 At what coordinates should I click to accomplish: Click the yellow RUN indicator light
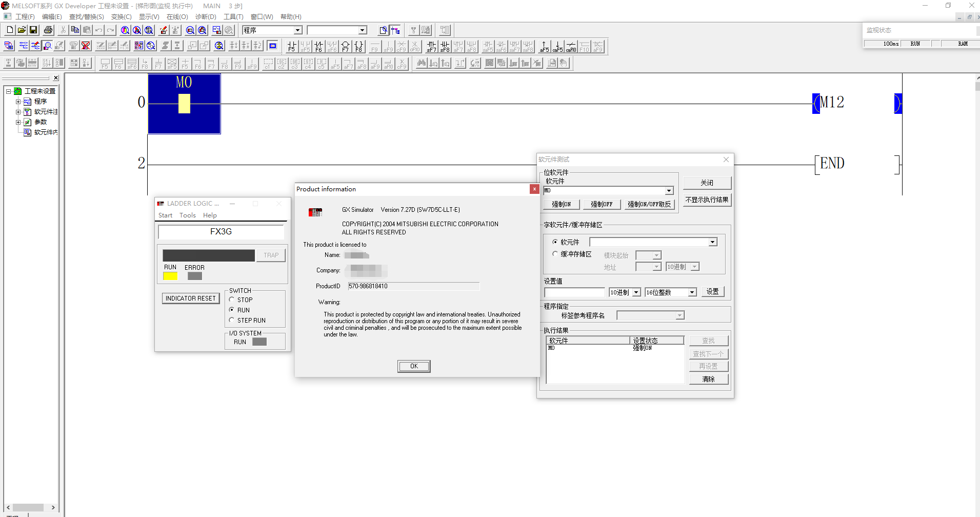click(170, 276)
